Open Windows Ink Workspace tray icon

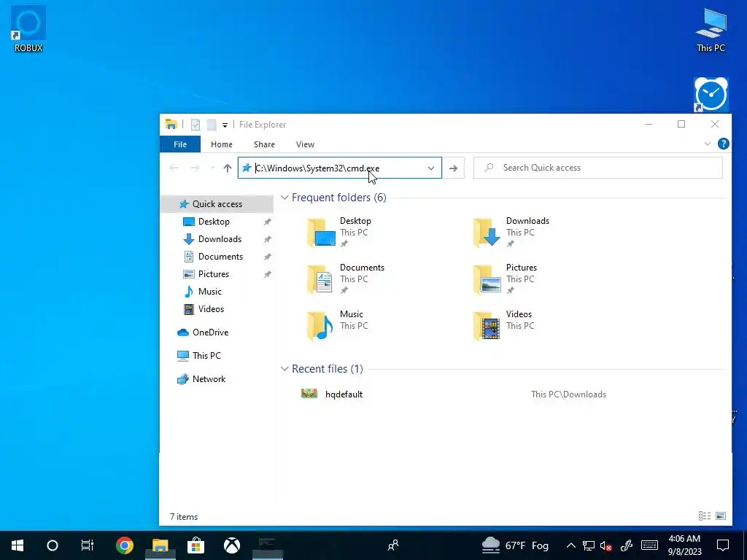pyautogui.click(x=627, y=545)
